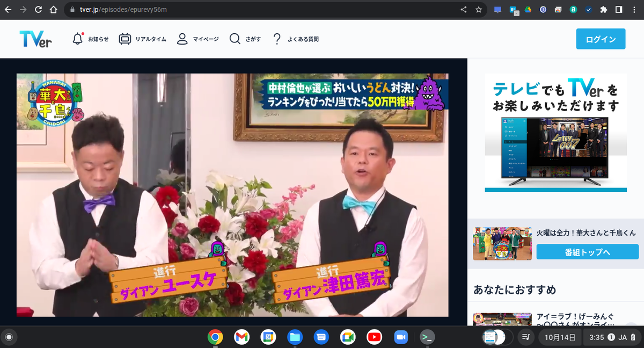The image size is (644, 348).
Task: Open the Extensions puzzle piece menu
Action: (x=604, y=10)
